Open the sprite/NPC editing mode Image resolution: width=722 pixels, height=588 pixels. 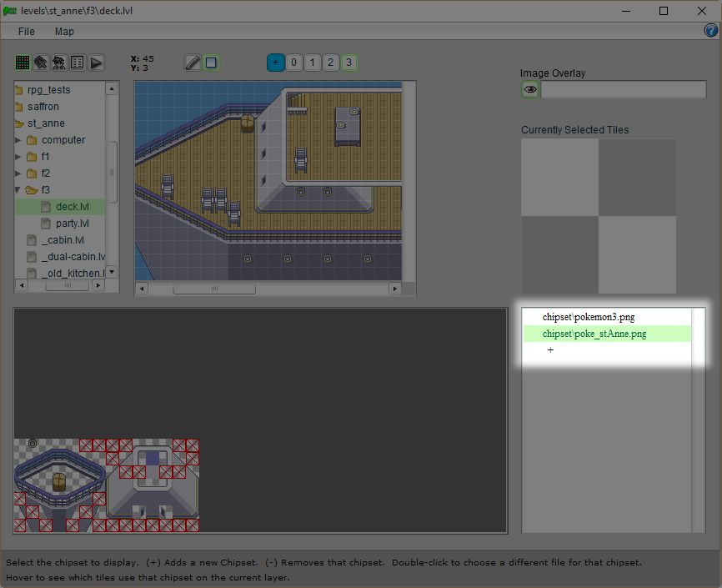pyautogui.click(x=59, y=63)
